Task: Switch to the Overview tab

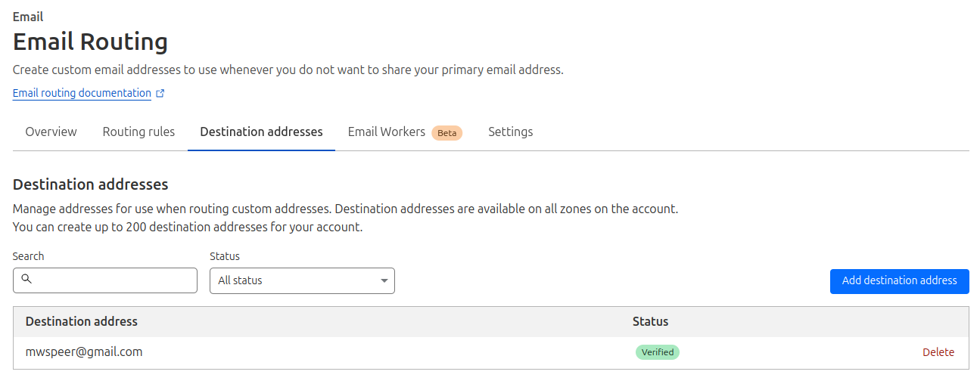Action: [51, 132]
